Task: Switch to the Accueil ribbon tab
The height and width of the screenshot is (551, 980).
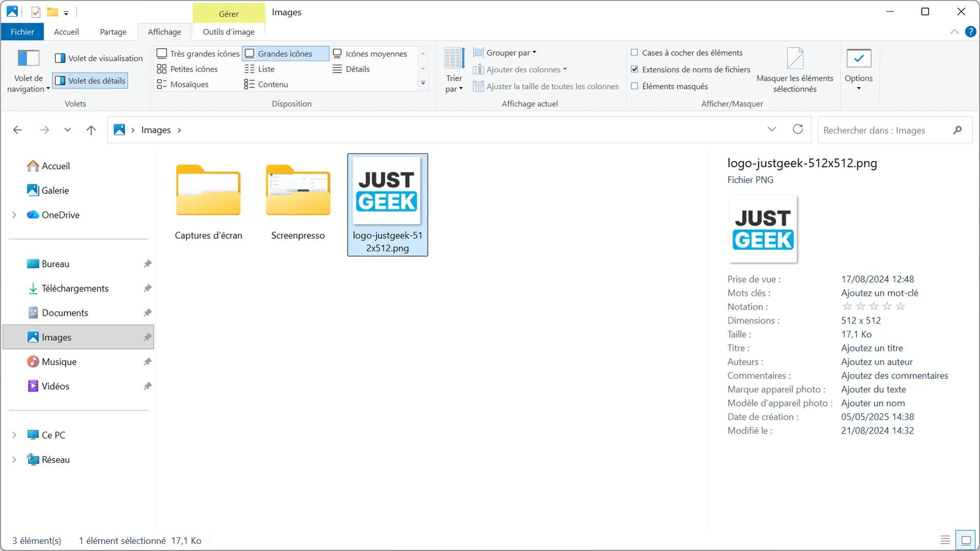Action: [66, 32]
